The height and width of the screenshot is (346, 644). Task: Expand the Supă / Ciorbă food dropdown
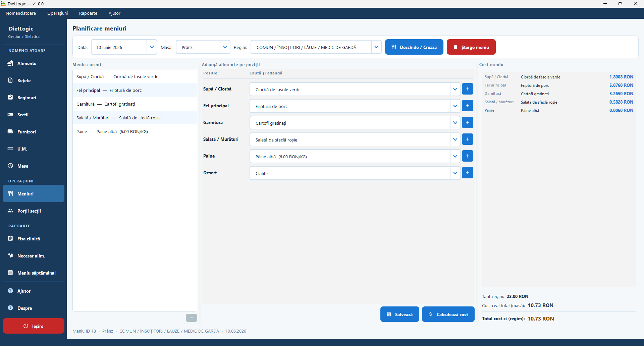(x=455, y=89)
